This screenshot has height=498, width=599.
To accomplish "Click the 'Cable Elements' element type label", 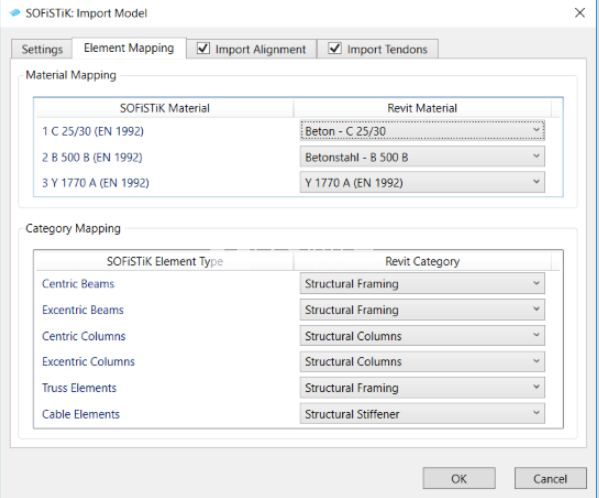I will pyautogui.click(x=81, y=414).
